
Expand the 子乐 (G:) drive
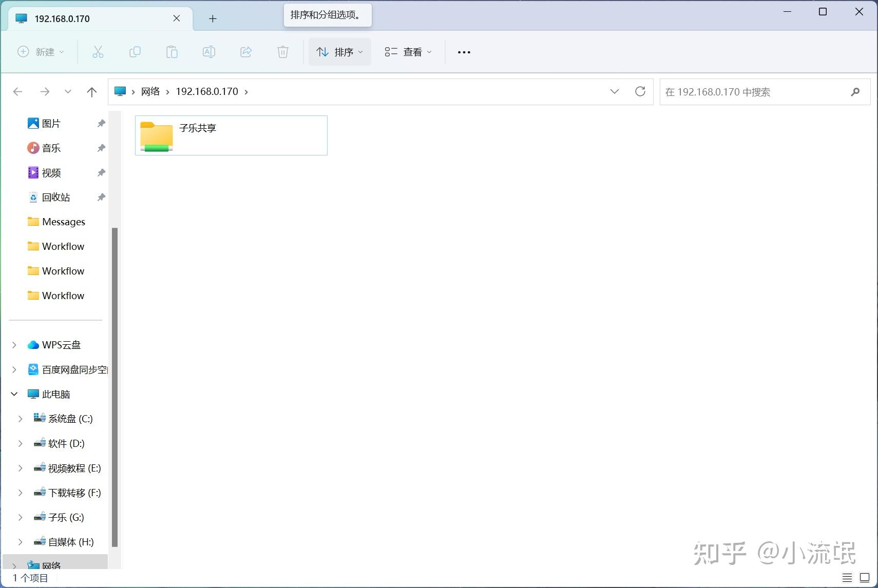coord(21,518)
